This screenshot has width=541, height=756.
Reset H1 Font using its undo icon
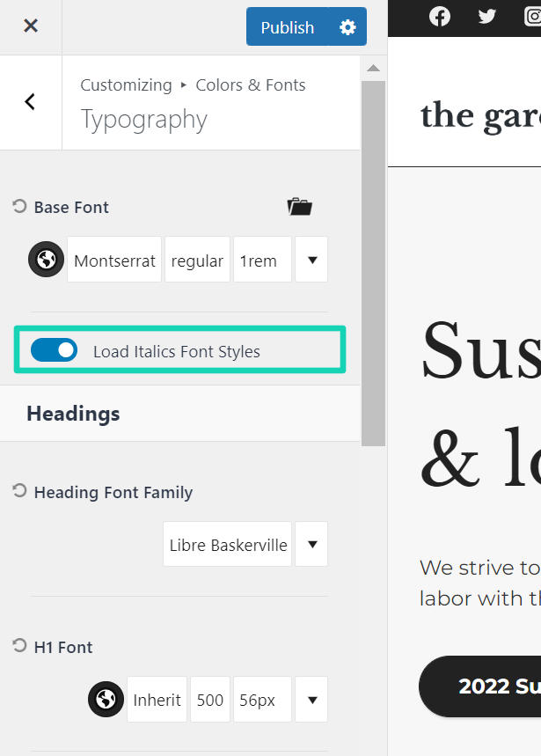pyautogui.click(x=19, y=647)
